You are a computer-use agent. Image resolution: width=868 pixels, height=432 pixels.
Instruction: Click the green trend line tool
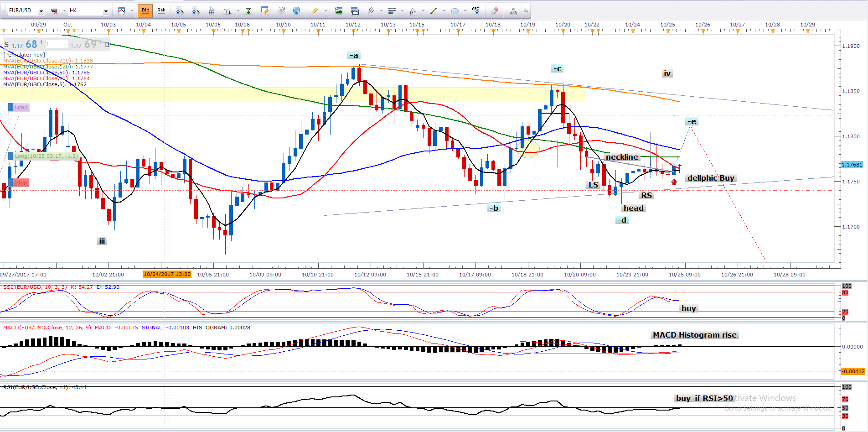click(x=434, y=10)
